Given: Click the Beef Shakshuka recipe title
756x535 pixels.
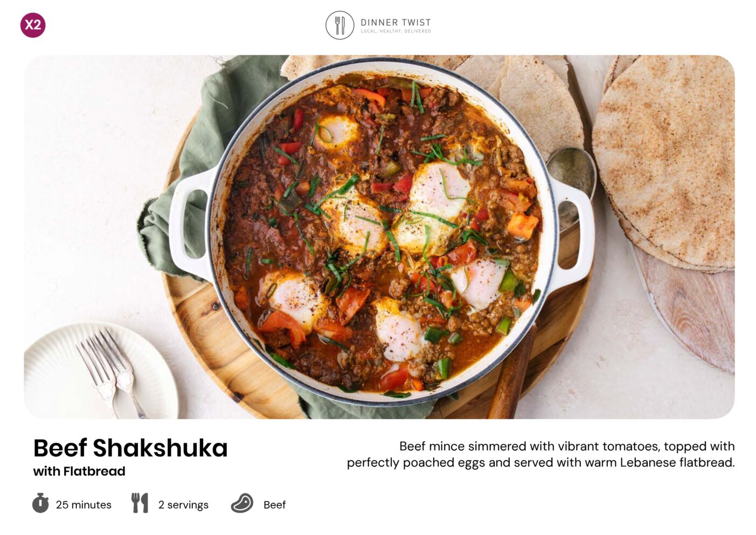Looking at the screenshot, I should (130, 448).
